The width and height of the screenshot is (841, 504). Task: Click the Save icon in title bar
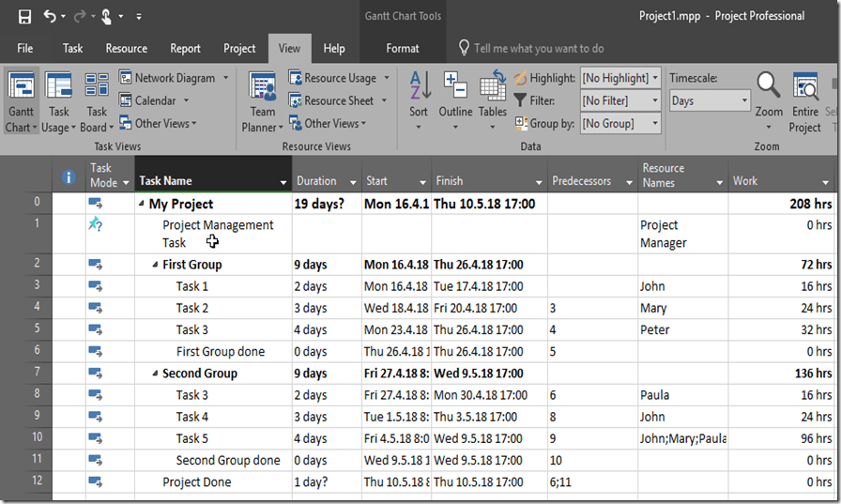coord(24,16)
